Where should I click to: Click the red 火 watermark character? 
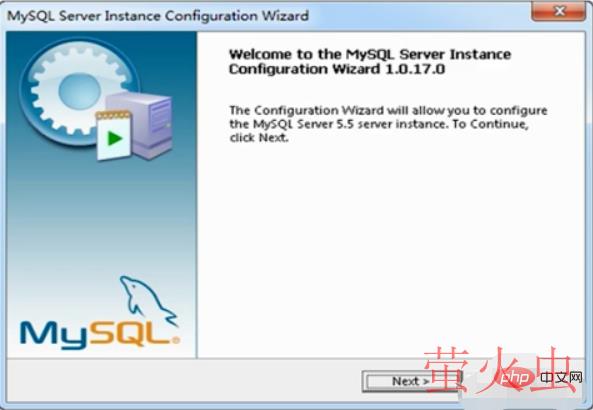[498, 369]
